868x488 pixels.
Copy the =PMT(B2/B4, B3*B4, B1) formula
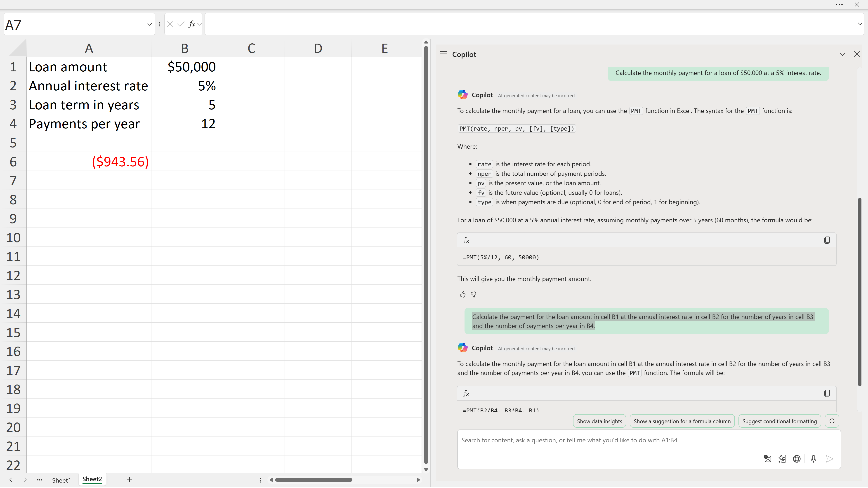point(827,394)
